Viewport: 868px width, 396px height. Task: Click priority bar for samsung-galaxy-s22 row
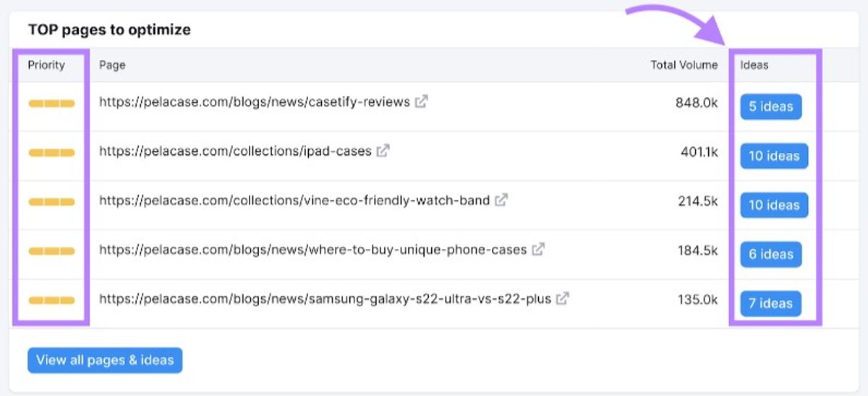coord(51,300)
